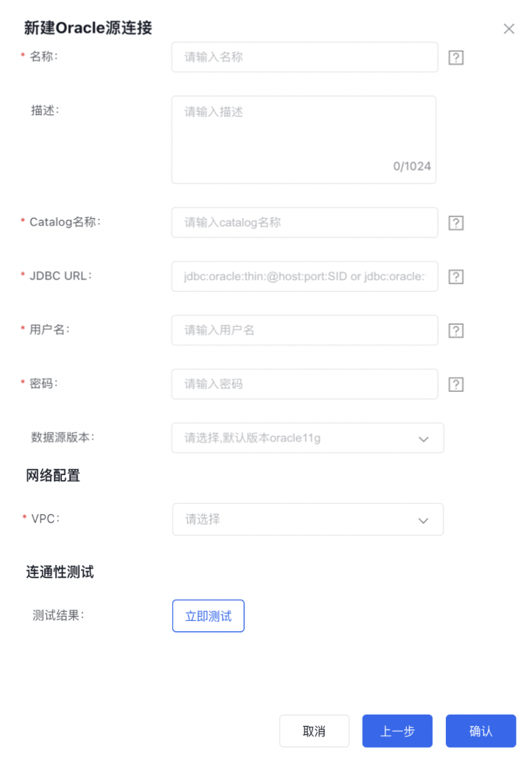Click the help icon beside 用户名 field
The width and height of the screenshot is (532, 769).
click(x=456, y=331)
